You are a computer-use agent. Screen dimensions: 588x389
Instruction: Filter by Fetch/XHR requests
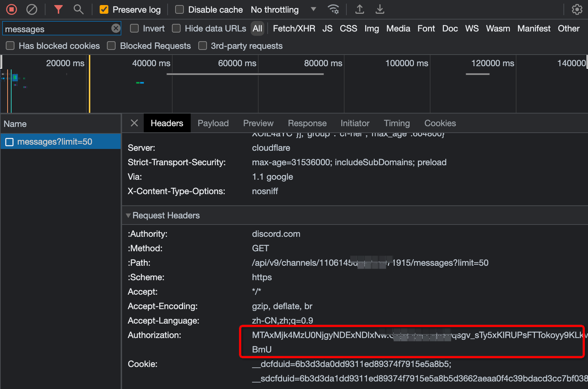294,29
